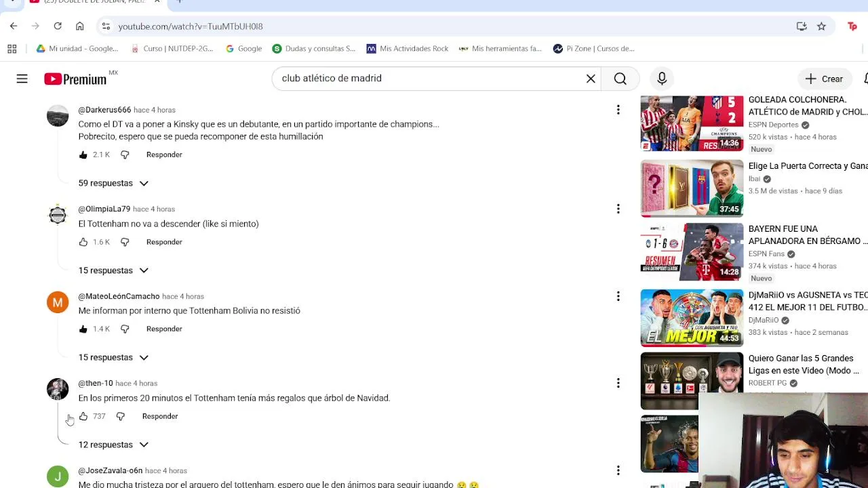Open Google bookmark
Image resolution: width=868 pixels, height=488 pixels.
(244, 49)
